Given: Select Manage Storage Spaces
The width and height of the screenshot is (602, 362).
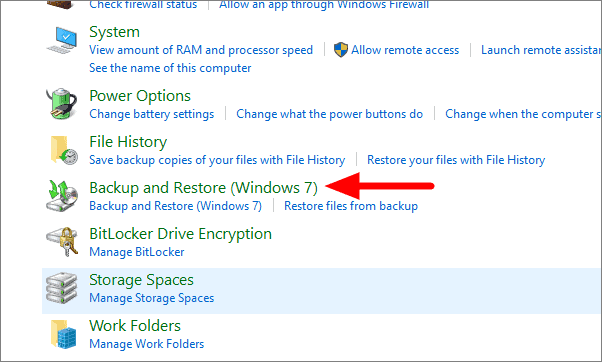Looking at the screenshot, I should point(152,298).
